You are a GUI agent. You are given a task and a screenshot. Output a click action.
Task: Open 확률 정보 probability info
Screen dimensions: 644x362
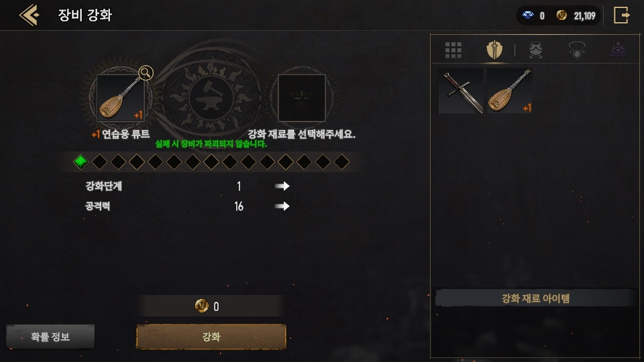pyautogui.click(x=50, y=337)
